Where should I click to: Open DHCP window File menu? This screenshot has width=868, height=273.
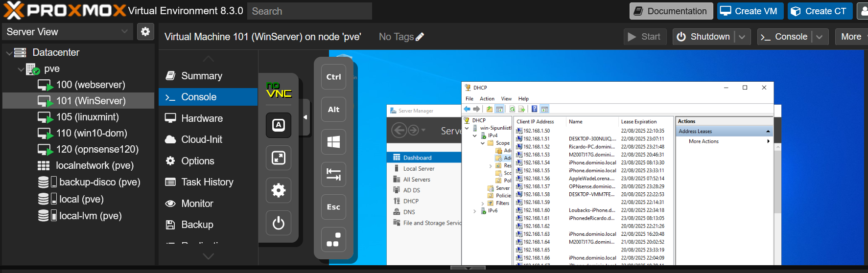point(469,99)
